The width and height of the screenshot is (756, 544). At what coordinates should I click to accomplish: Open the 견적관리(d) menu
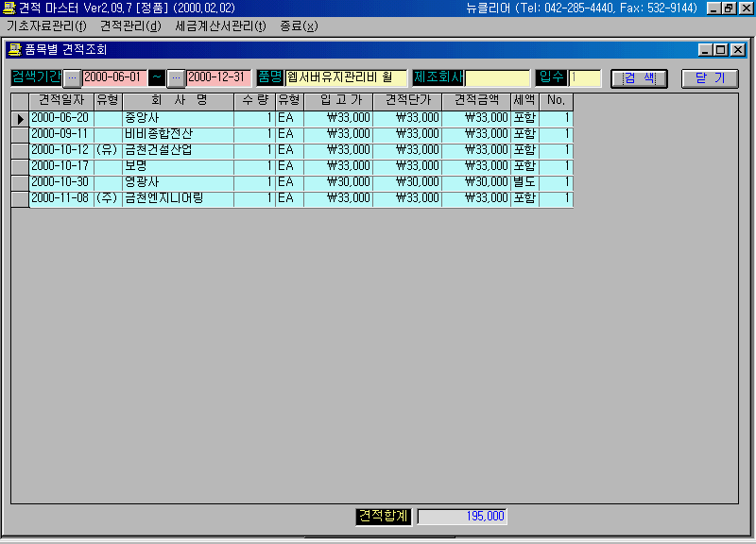pos(130,25)
